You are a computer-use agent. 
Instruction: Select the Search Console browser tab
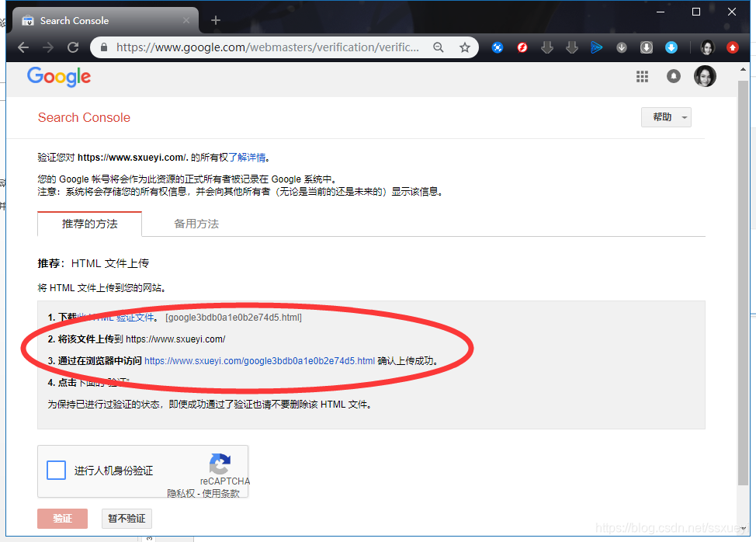pos(105,20)
